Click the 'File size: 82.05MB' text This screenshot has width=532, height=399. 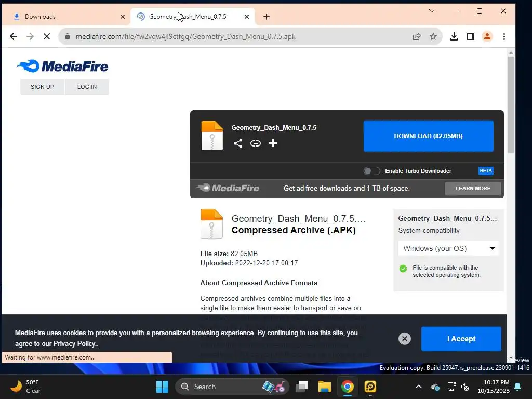coord(229,254)
